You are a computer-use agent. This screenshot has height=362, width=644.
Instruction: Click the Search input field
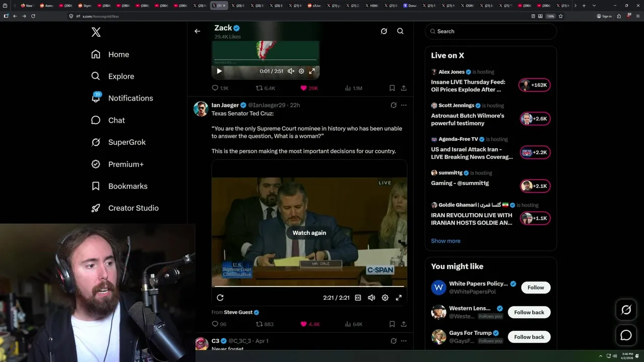[x=491, y=31]
